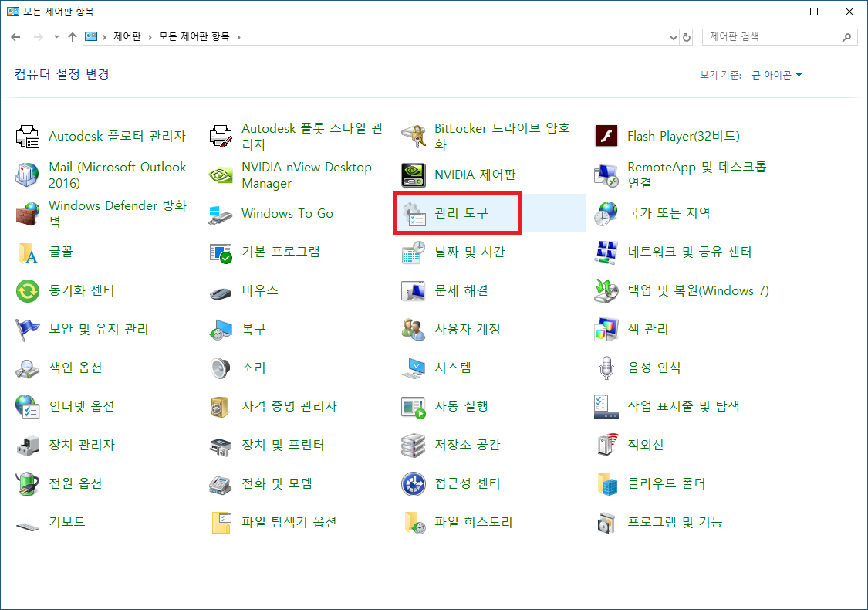The height and width of the screenshot is (610, 868).
Task: Open the 색인 옵션 magnifier icon
Action: 27,368
